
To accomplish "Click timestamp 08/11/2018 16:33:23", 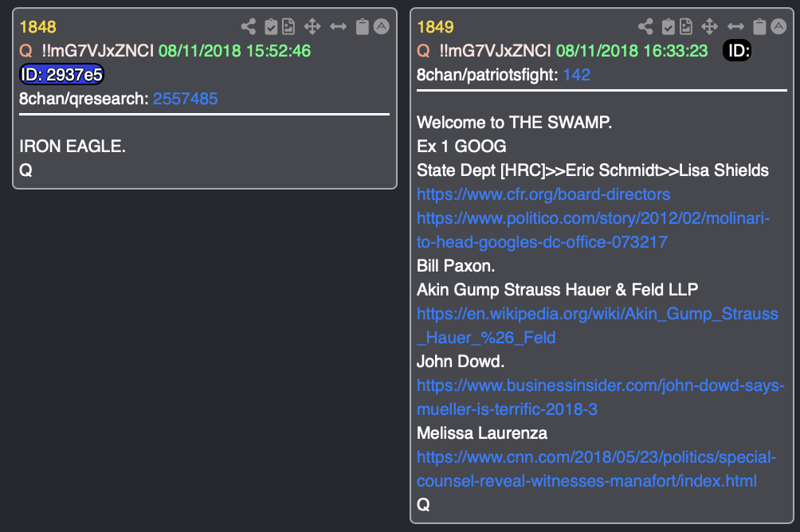I will click(x=632, y=51).
